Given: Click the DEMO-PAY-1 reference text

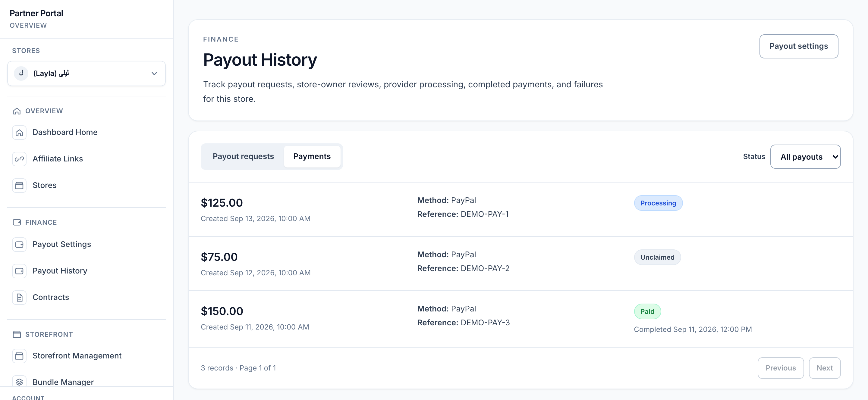Looking at the screenshot, I should (484, 214).
